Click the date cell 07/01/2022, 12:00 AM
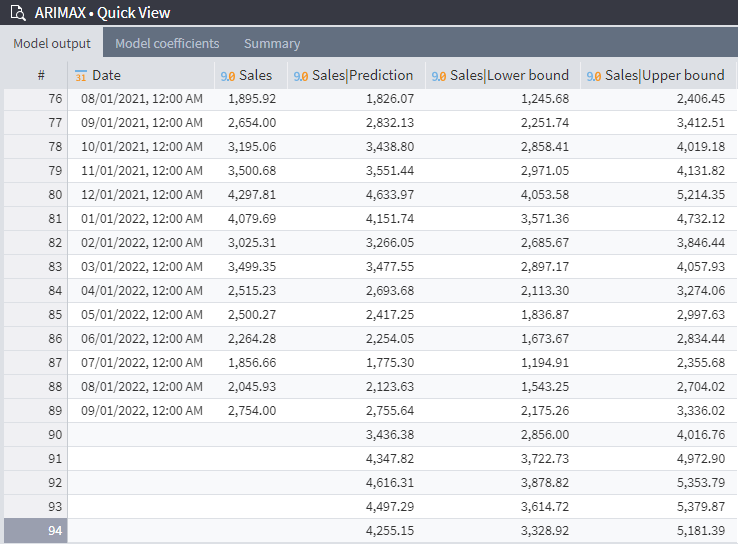Screen dimensions: 738x544 point(142,363)
